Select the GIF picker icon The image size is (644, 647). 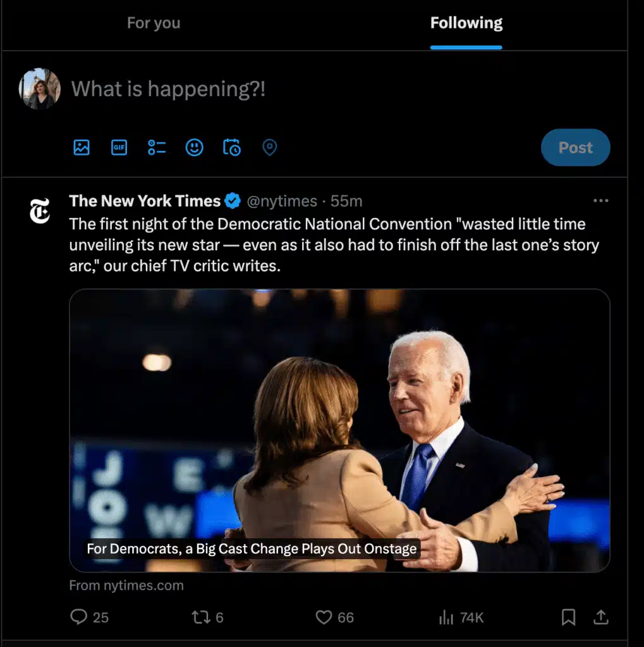(119, 147)
